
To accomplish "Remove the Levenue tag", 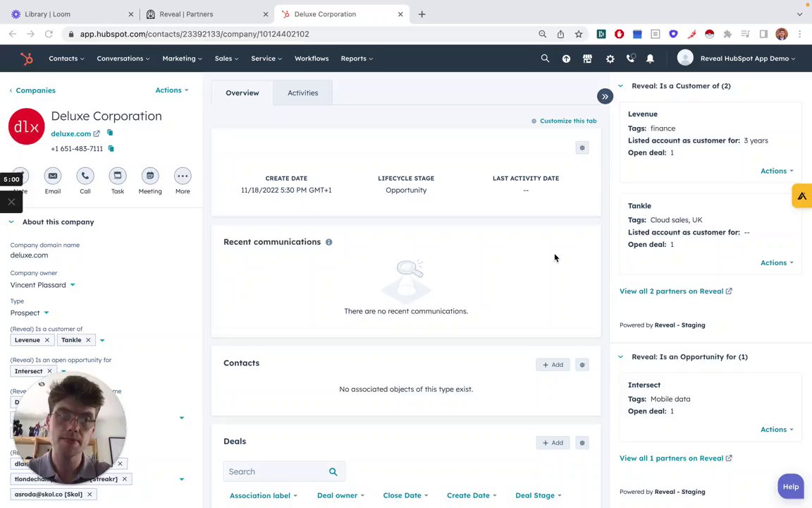I will pos(47,340).
